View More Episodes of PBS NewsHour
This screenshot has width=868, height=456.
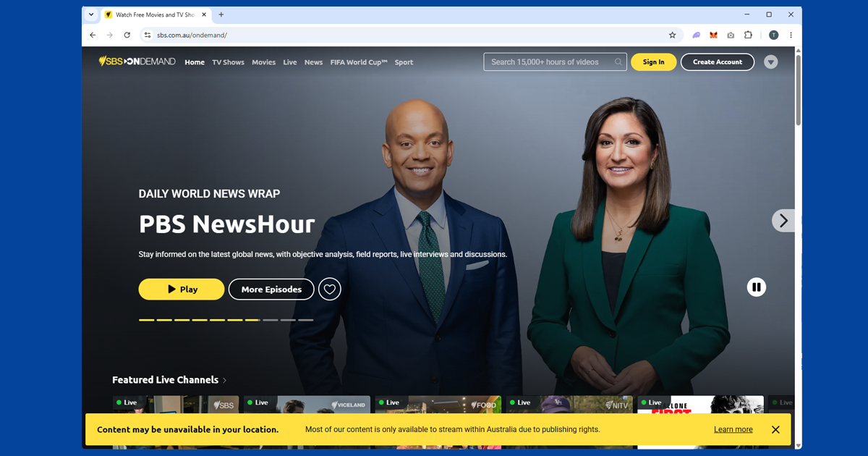coord(271,290)
